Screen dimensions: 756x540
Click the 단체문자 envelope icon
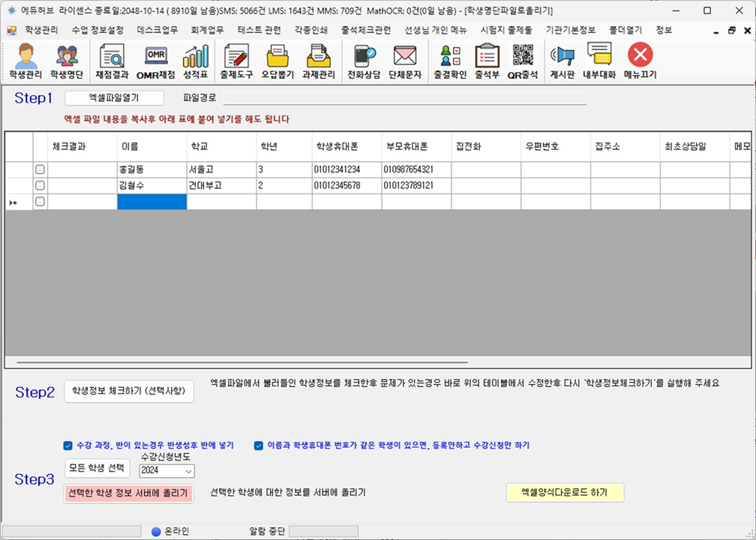point(405,61)
